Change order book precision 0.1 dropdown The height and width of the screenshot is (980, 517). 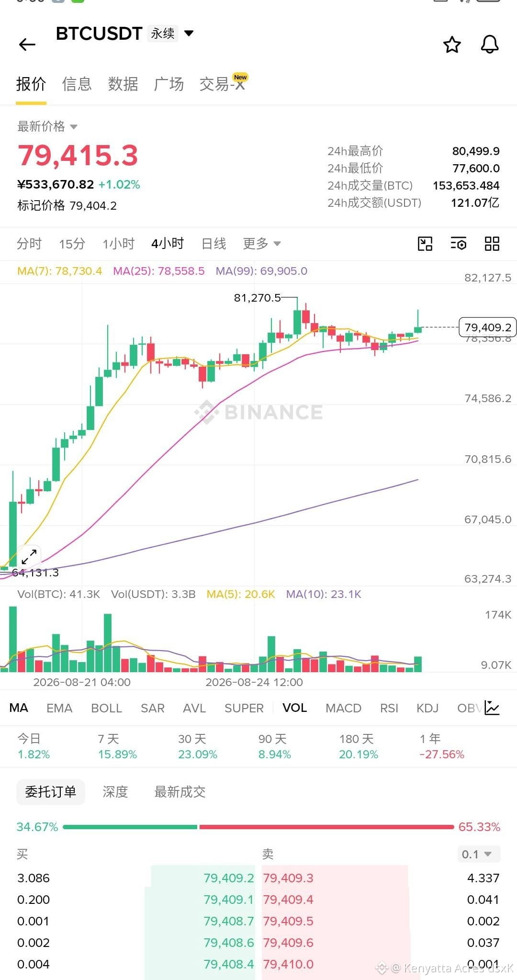point(478,854)
